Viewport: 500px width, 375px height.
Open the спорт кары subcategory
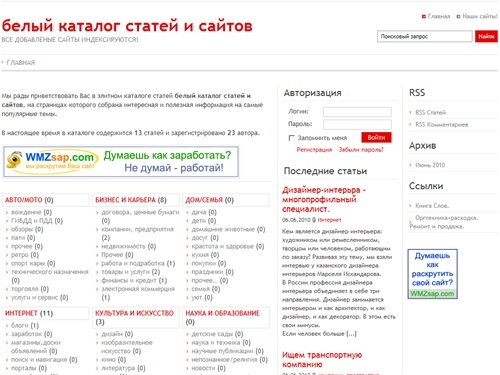click(x=28, y=263)
